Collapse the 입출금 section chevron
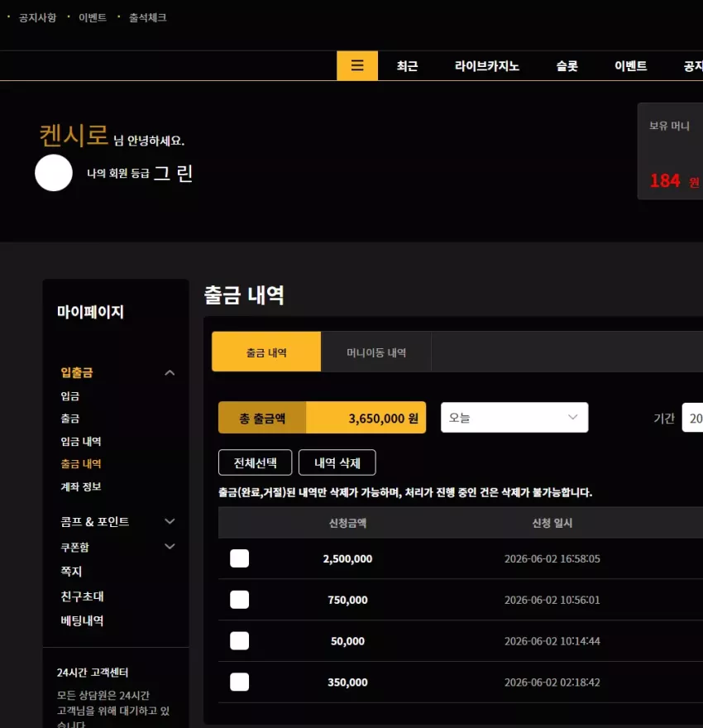The width and height of the screenshot is (703, 728). (170, 373)
